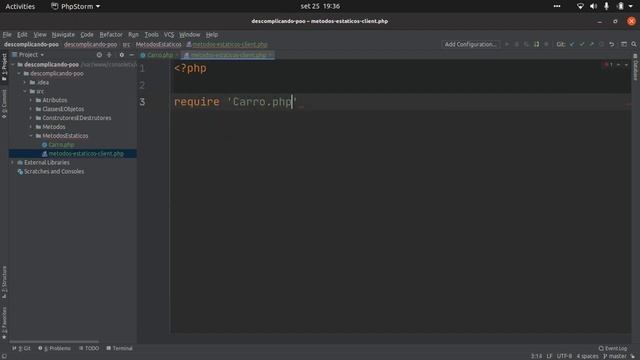Select Scratches and Consoles in project tree
The image size is (640, 360).
coord(54,171)
